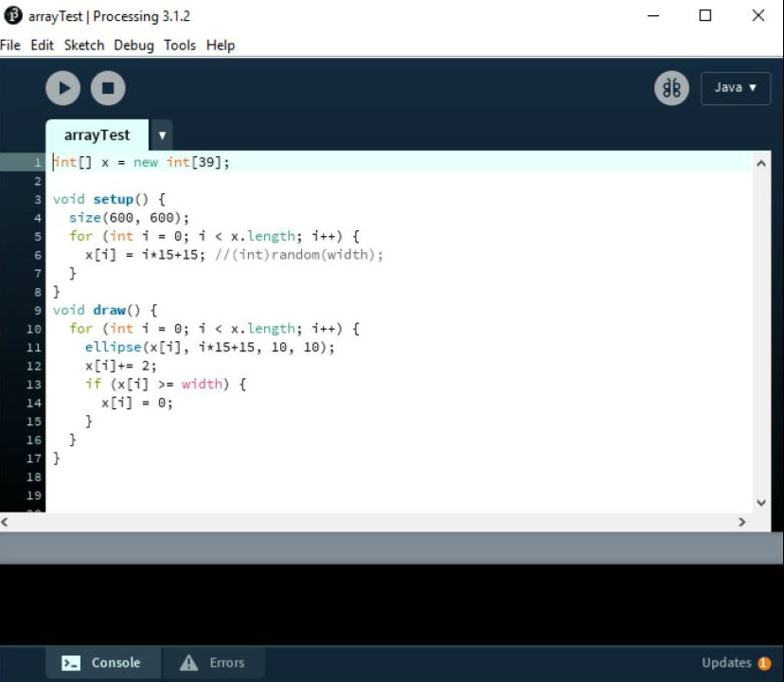Open the Edit menu
Image resolution: width=784 pixels, height=682 pixels.
42,45
